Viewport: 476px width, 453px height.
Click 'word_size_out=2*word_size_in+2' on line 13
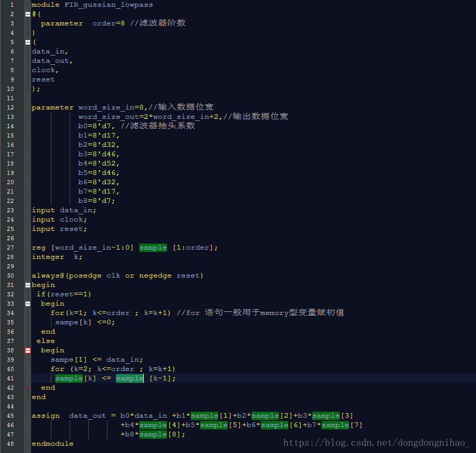(x=148, y=117)
